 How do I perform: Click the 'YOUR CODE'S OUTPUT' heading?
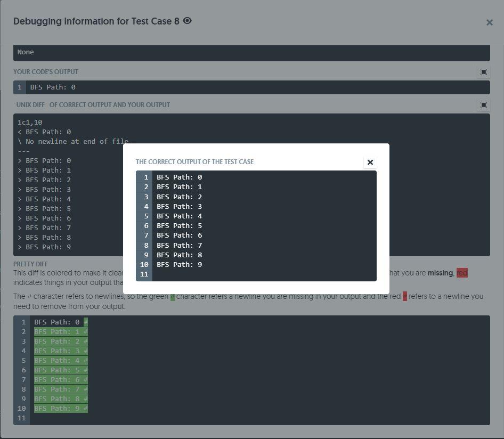tap(46, 72)
